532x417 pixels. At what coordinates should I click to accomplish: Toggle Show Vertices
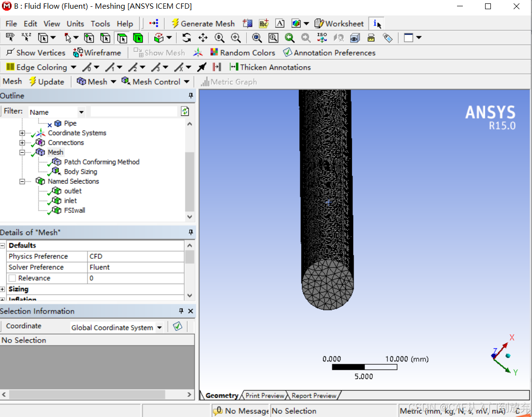(x=36, y=53)
